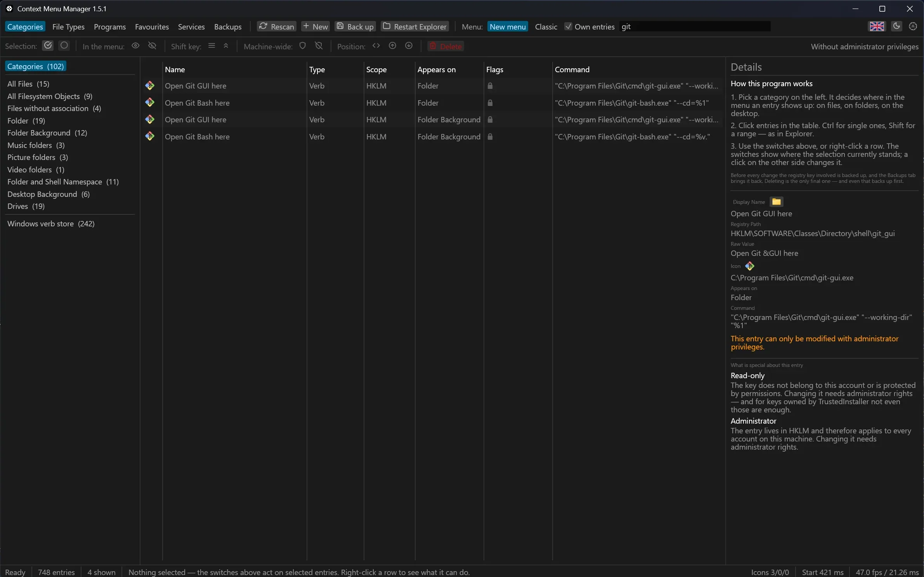Click lock flag on Folder Open Git Bash row
Viewport: 924px width, 577px height.
(490, 103)
